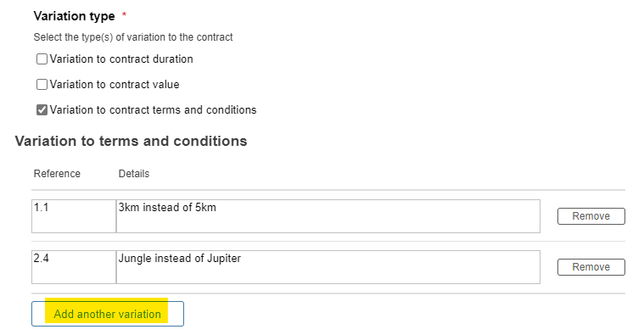Remove the 1.1 variation row
Image resolution: width=644 pixels, height=335 pixels.
[591, 216]
